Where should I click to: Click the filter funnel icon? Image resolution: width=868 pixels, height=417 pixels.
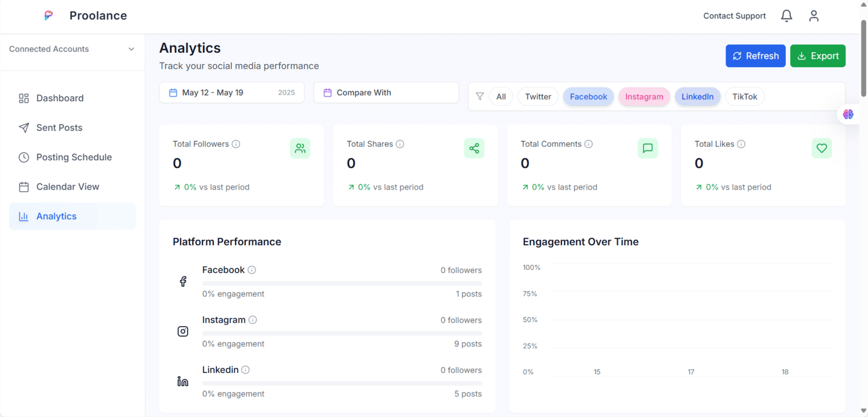click(x=480, y=97)
